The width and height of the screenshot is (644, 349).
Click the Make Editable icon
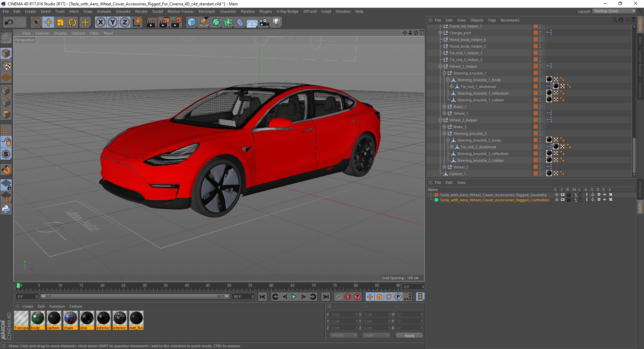pyautogui.click(x=6, y=38)
